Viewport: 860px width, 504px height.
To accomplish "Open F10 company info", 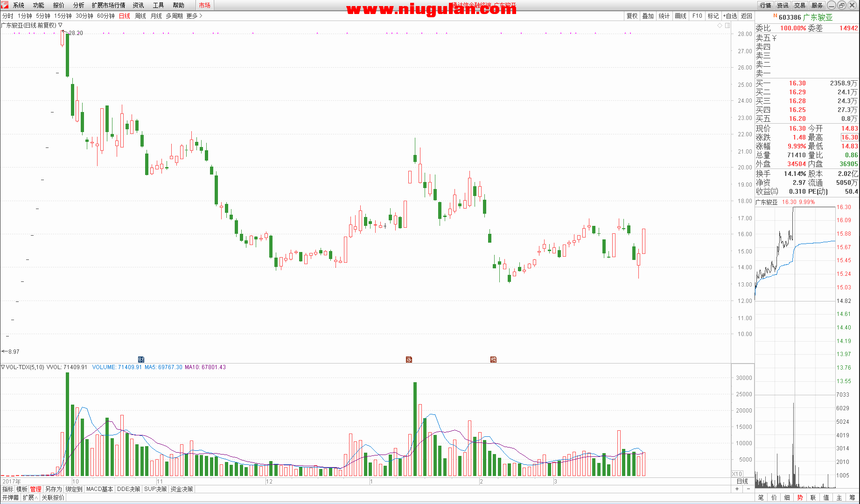I will [x=697, y=16].
